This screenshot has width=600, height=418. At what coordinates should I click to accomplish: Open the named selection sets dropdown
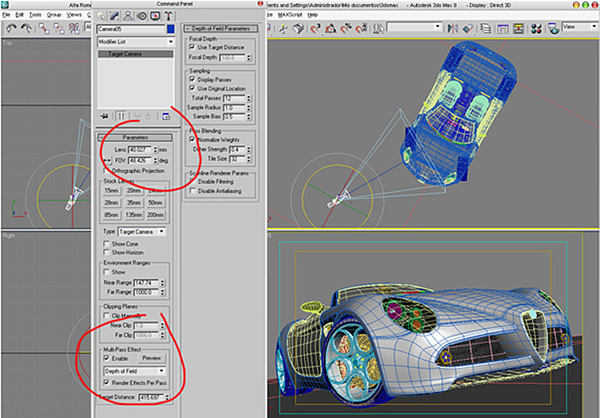click(x=414, y=27)
